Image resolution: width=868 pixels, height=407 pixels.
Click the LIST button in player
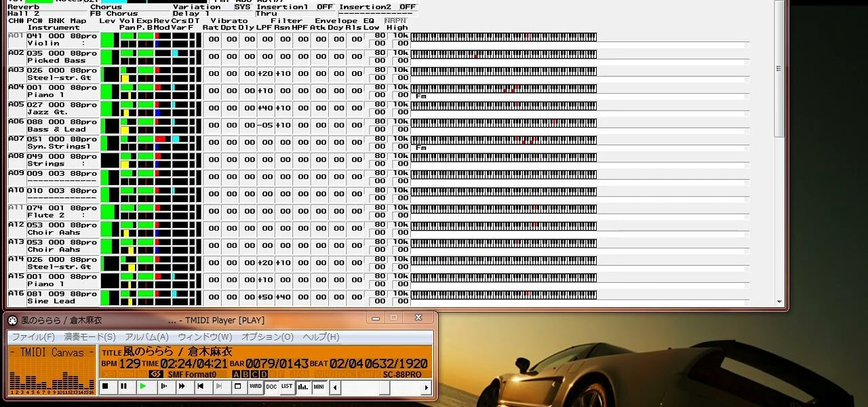pos(287,387)
